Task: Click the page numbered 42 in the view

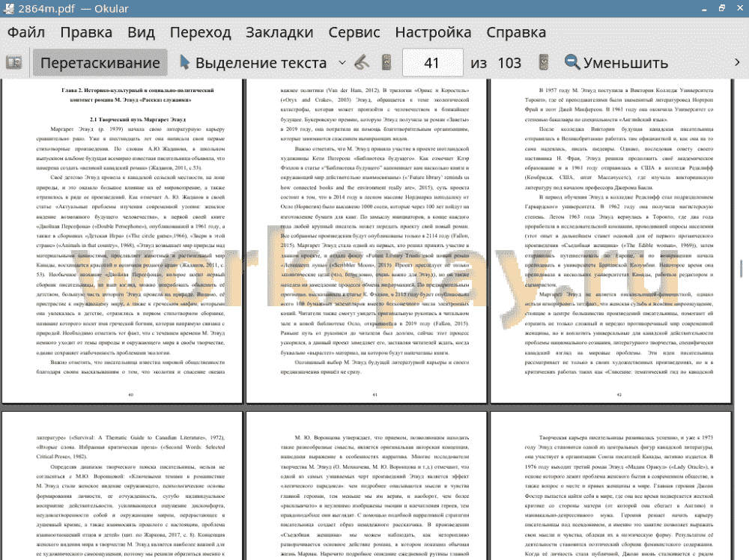Action: [611, 241]
